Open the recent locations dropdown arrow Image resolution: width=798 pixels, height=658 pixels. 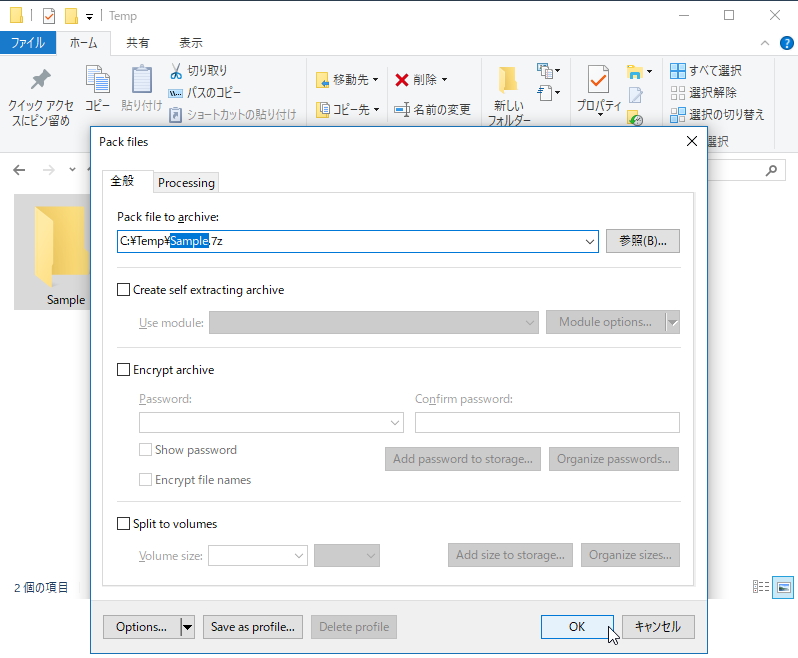(72, 170)
